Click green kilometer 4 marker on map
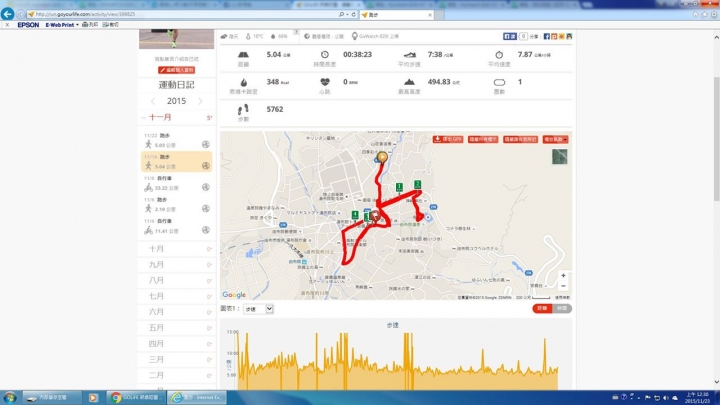 coord(354,215)
